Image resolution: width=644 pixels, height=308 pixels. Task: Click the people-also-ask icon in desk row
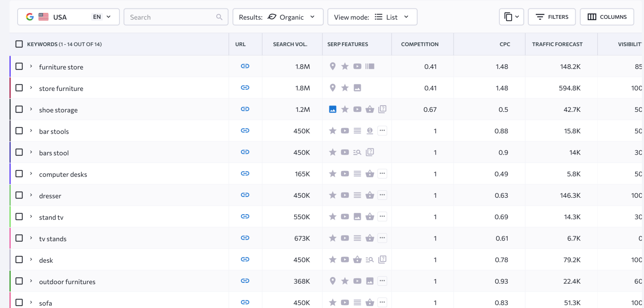click(382, 259)
